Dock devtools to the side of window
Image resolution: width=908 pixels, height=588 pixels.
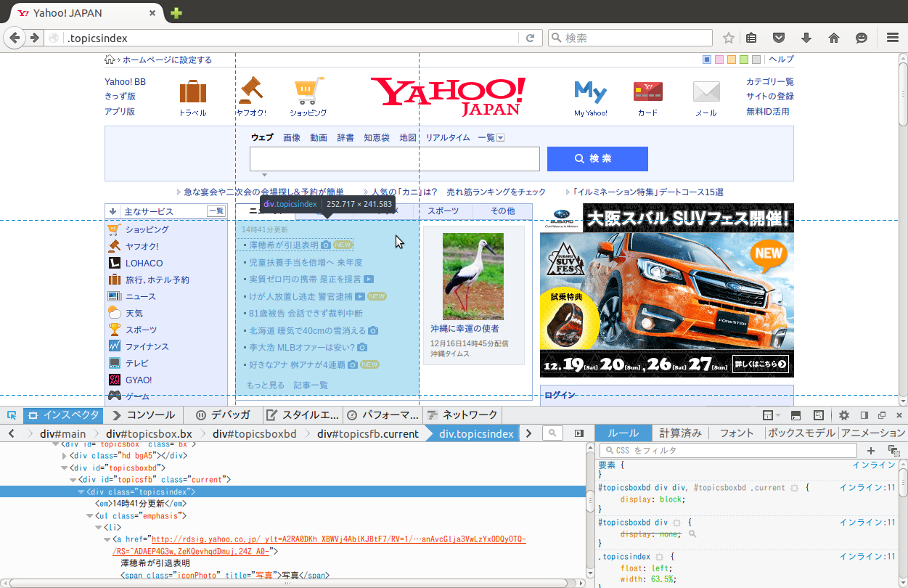[x=864, y=415]
